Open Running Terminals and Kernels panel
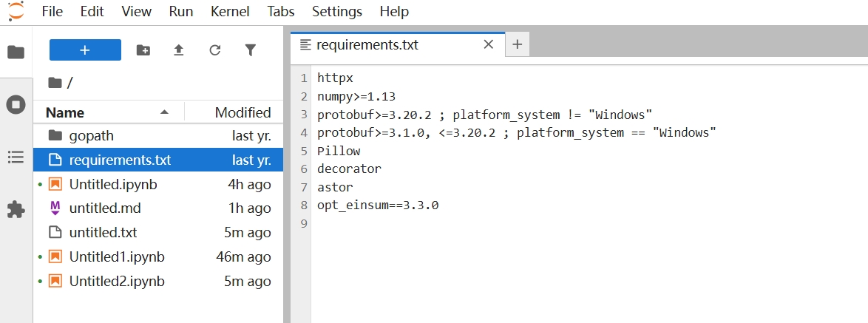This screenshot has height=323, width=868. coord(16,105)
